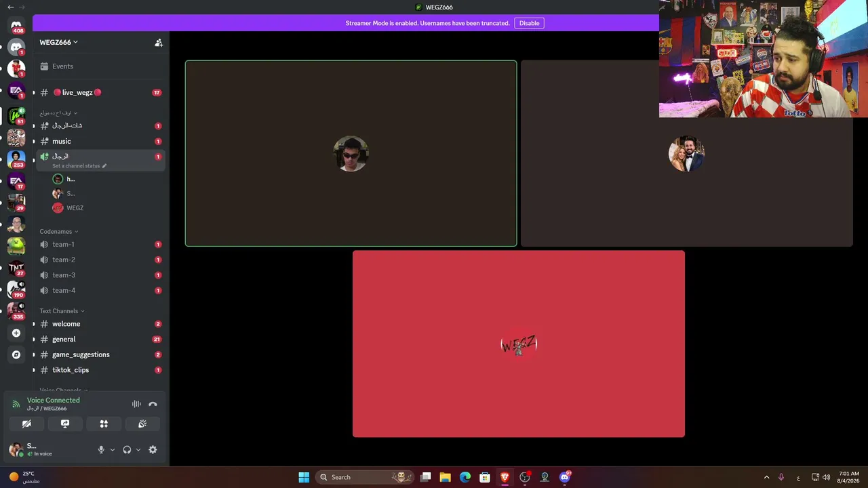Screen dimensions: 868x488
Task: Disconnect from voice with hang-up icon
Action: click(x=153, y=404)
